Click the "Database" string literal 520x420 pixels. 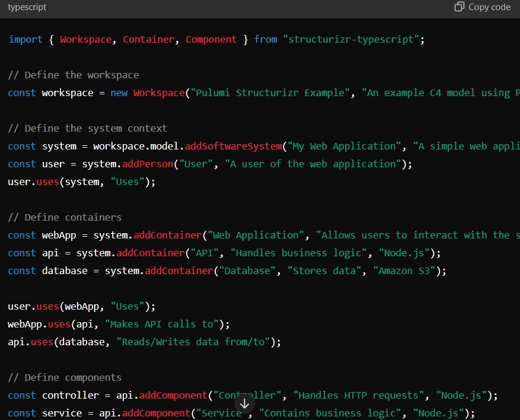(x=247, y=271)
